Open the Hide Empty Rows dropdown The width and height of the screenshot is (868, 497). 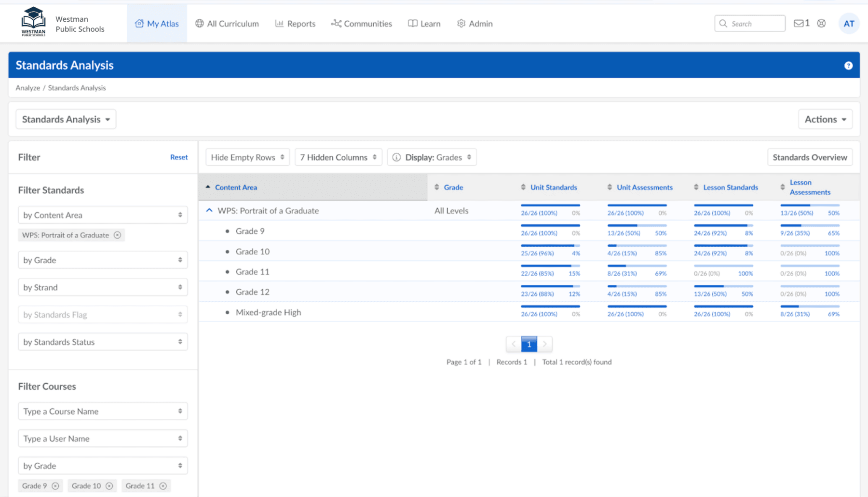coord(247,157)
